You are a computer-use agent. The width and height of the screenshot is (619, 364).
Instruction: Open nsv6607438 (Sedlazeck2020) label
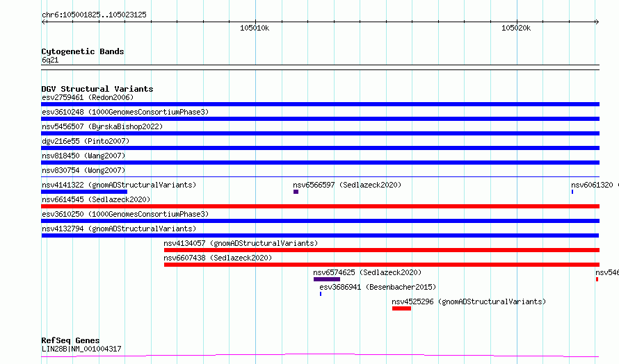tap(218, 258)
